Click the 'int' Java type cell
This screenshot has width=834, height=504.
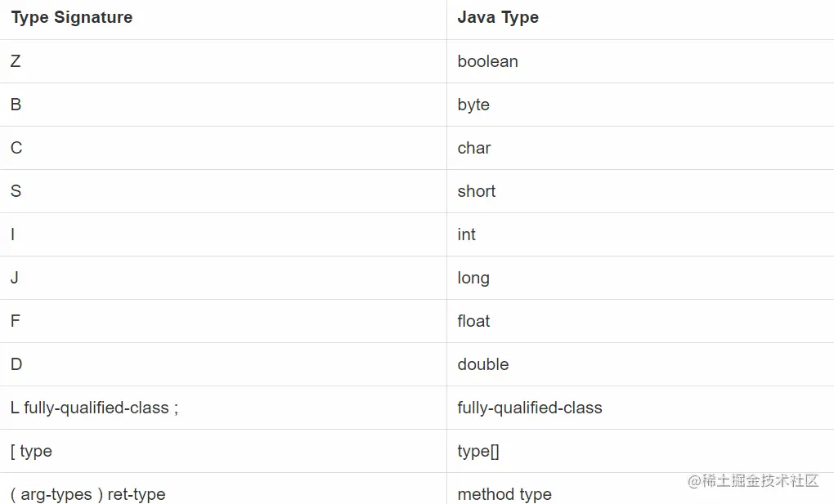point(467,234)
